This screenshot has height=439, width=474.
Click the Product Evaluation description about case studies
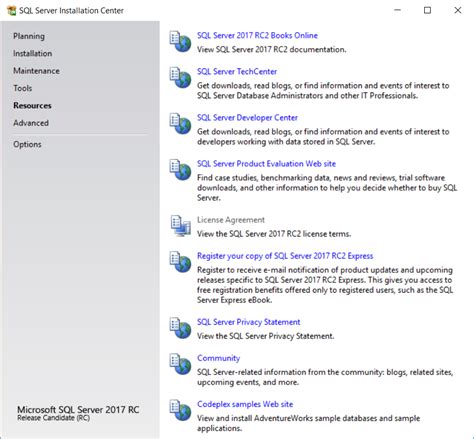[327, 188]
